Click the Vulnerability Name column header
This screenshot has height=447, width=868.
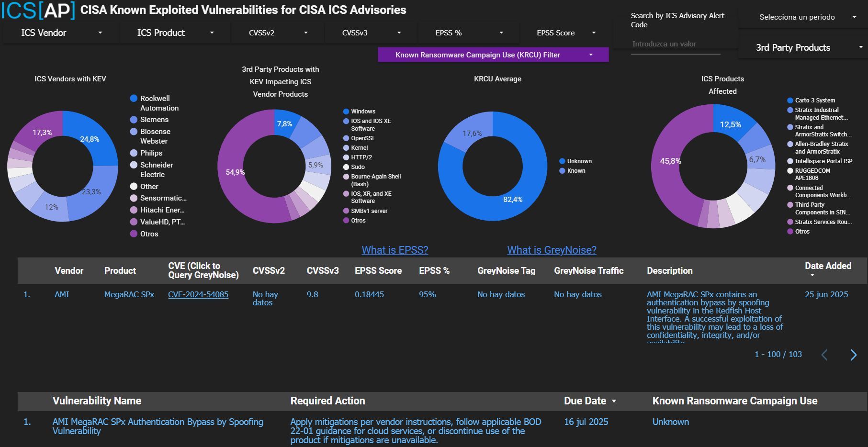click(97, 401)
